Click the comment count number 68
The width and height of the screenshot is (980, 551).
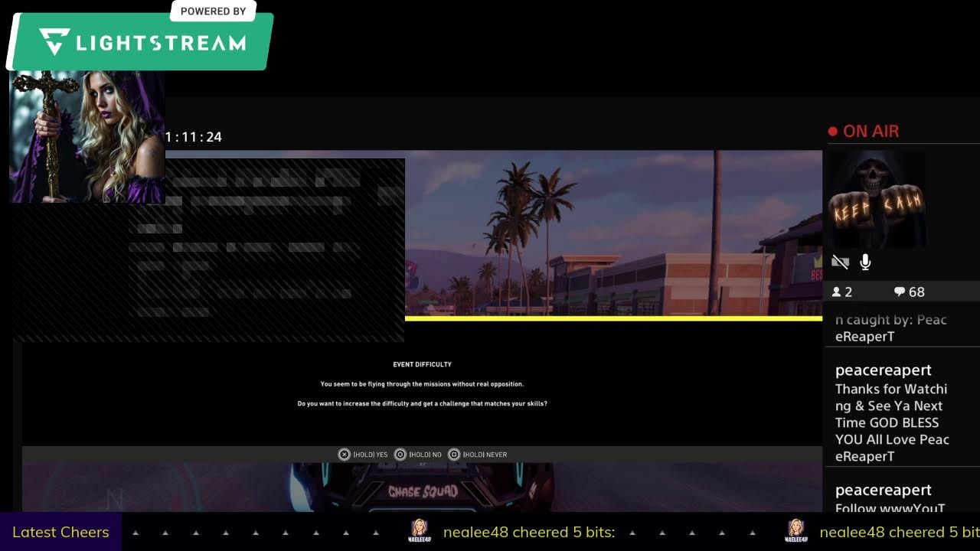(x=916, y=292)
